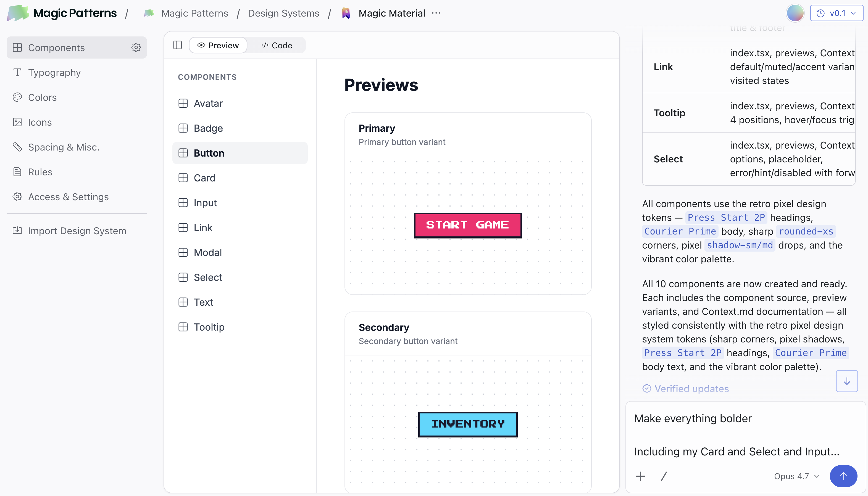The width and height of the screenshot is (868, 496).
Task: Open the Typography section
Action: pyautogui.click(x=54, y=72)
